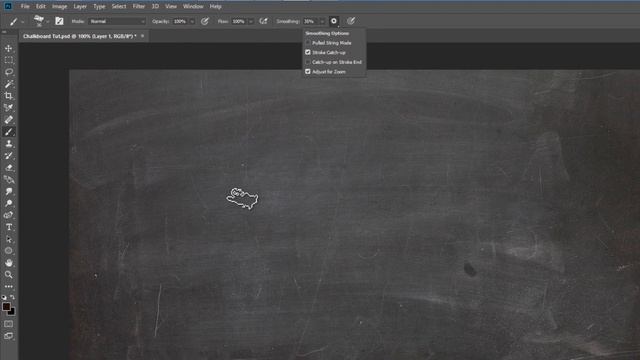Enable Catch-up on Stroke End
This screenshot has height=360, width=640.
pos(308,62)
